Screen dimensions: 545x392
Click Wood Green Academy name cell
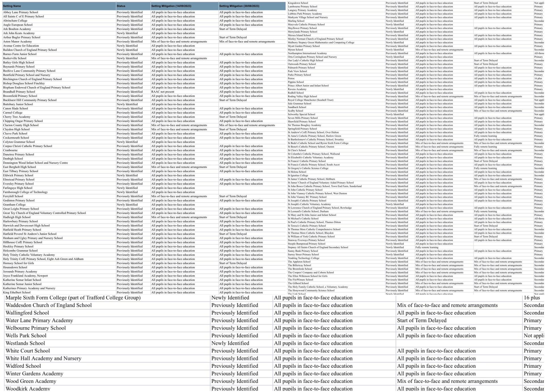[x=31, y=381]
